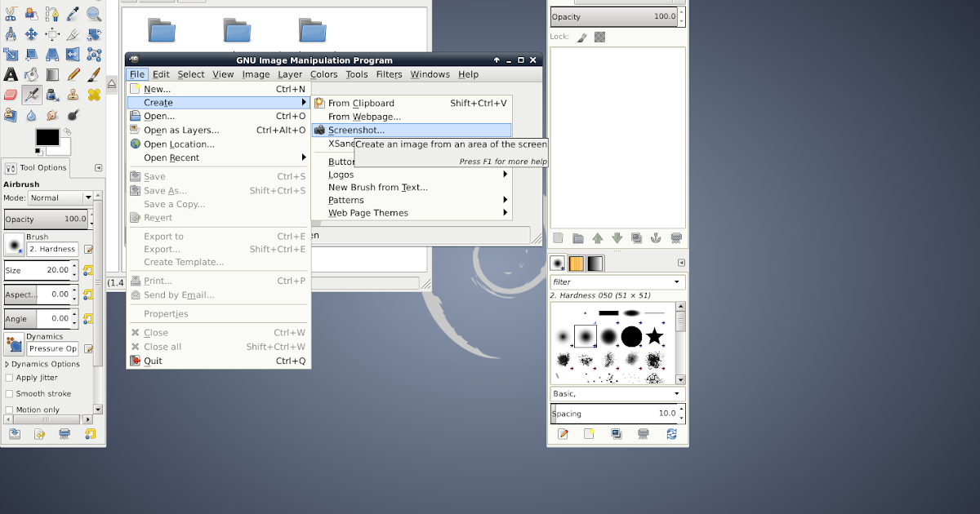Select the Bucket Fill tool

(x=32, y=74)
